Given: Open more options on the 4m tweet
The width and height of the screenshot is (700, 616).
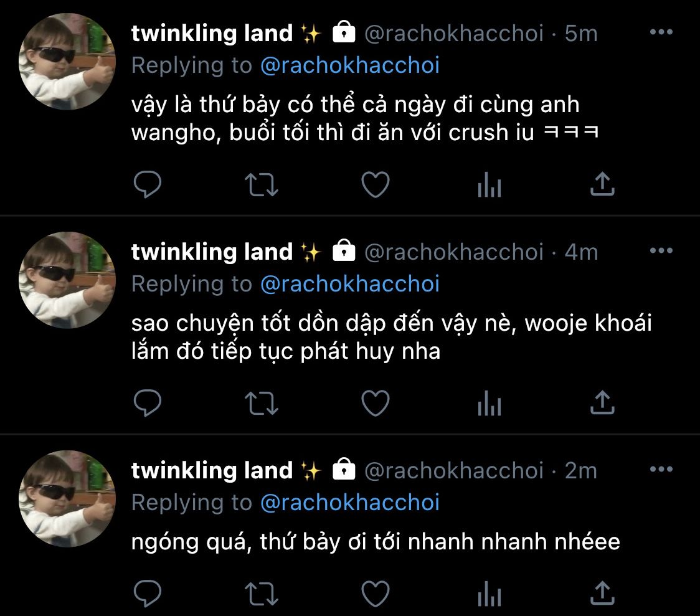Looking at the screenshot, I should pyautogui.click(x=661, y=250).
